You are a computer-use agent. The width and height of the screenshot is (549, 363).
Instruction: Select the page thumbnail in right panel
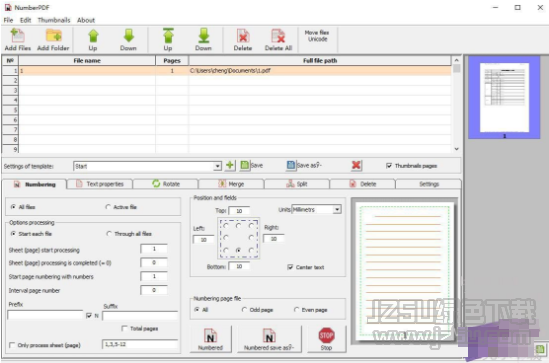click(504, 98)
